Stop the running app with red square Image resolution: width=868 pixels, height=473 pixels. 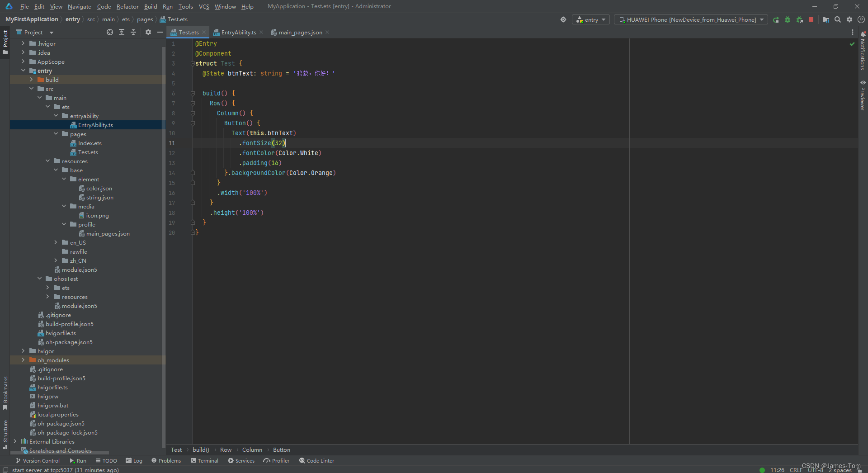point(811,19)
